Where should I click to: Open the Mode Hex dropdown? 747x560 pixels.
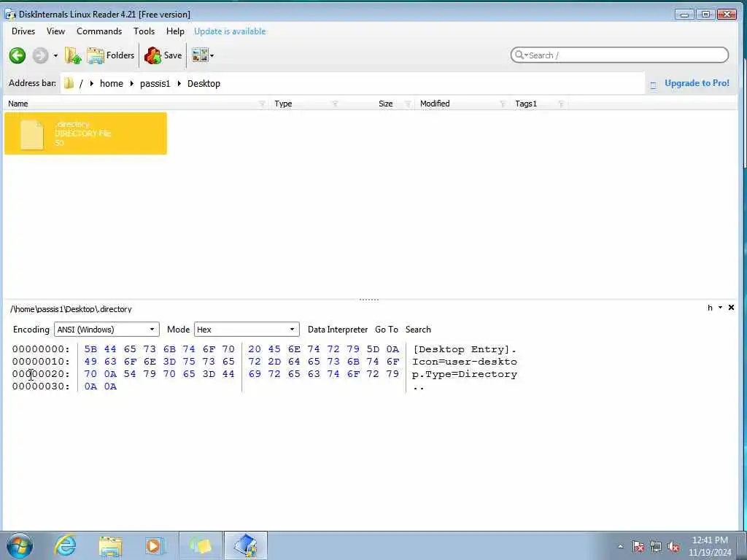pyautogui.click(x=247, y=330)
